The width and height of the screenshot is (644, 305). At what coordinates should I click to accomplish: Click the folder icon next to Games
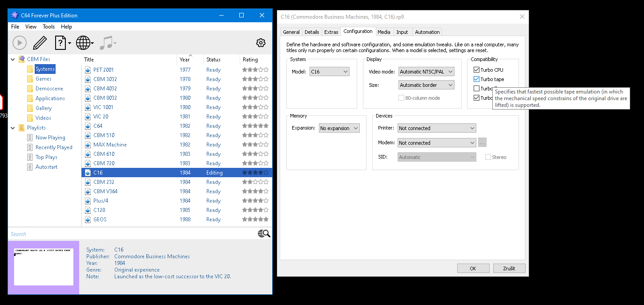click(30, 79)
